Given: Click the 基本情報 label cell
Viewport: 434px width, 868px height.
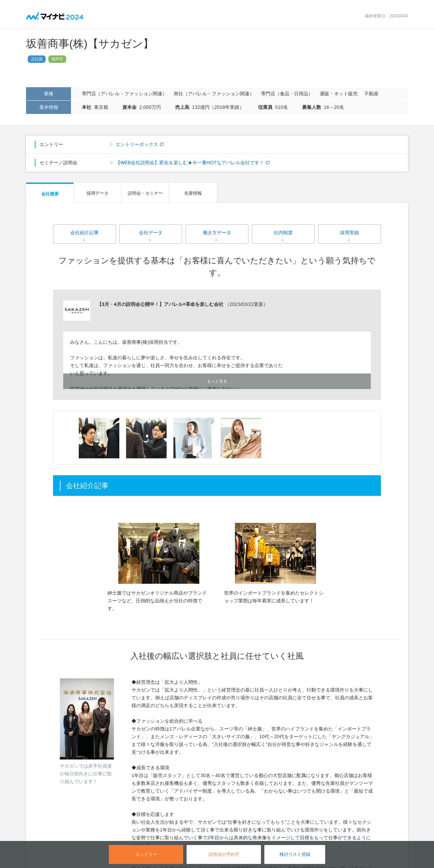Looking at the screenshot, I should click(x=48, y=107).
